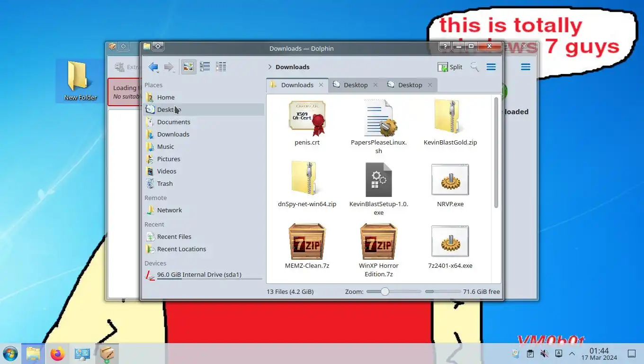Click the '71.6 GiB free' status text
Image resolution: width=644 pixels, height=364 pixels.
pos(482,291)
